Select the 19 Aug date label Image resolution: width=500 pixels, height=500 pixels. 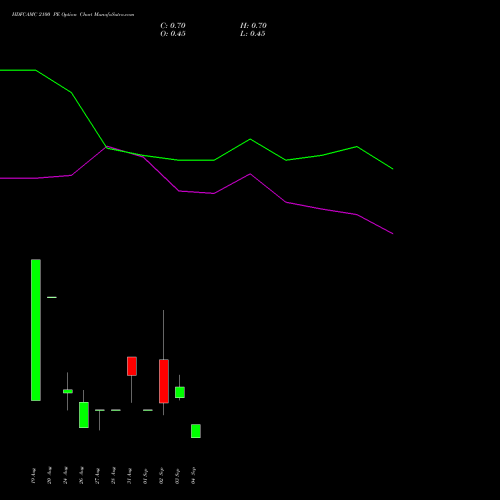coord(33,476)
